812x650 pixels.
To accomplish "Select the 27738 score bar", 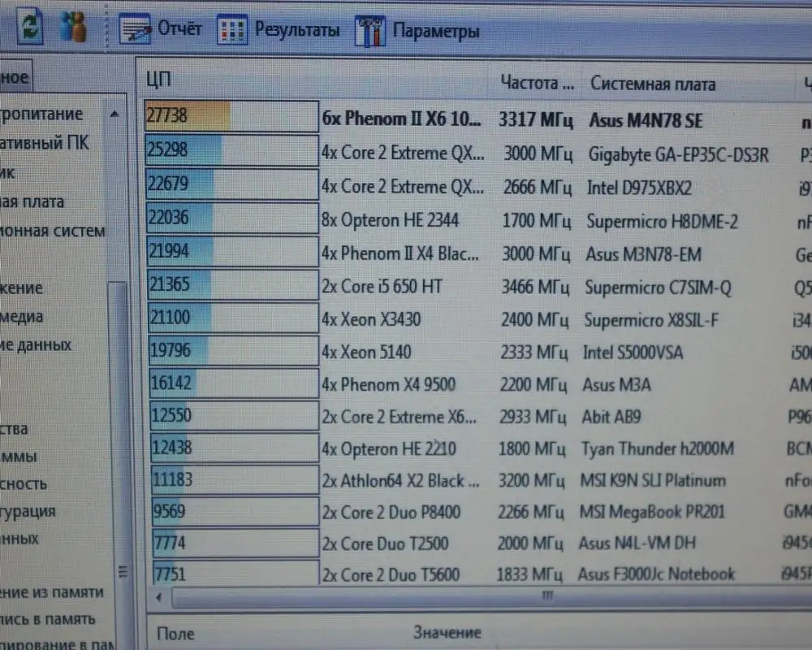I will click(x=231, y=116).
